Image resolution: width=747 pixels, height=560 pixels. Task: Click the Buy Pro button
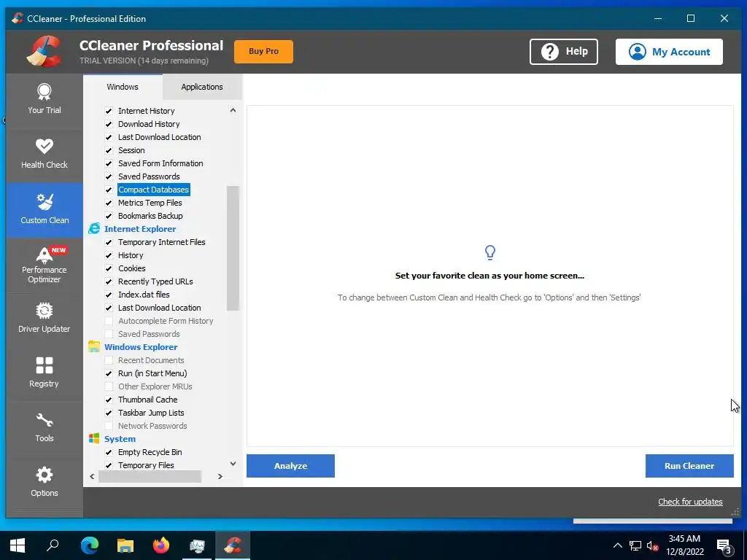pos(263,52)
